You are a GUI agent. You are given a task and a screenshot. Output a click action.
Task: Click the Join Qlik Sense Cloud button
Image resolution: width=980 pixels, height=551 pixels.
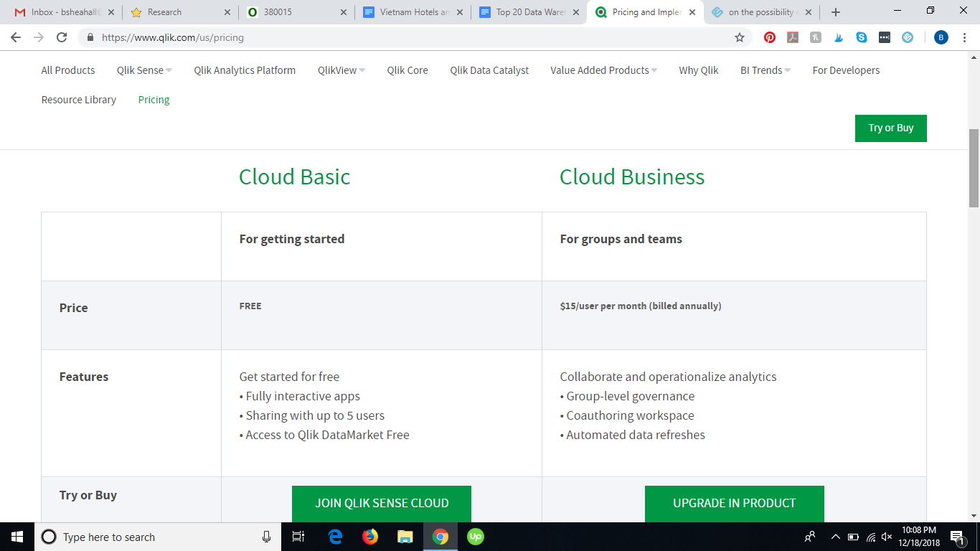point(382,503)
